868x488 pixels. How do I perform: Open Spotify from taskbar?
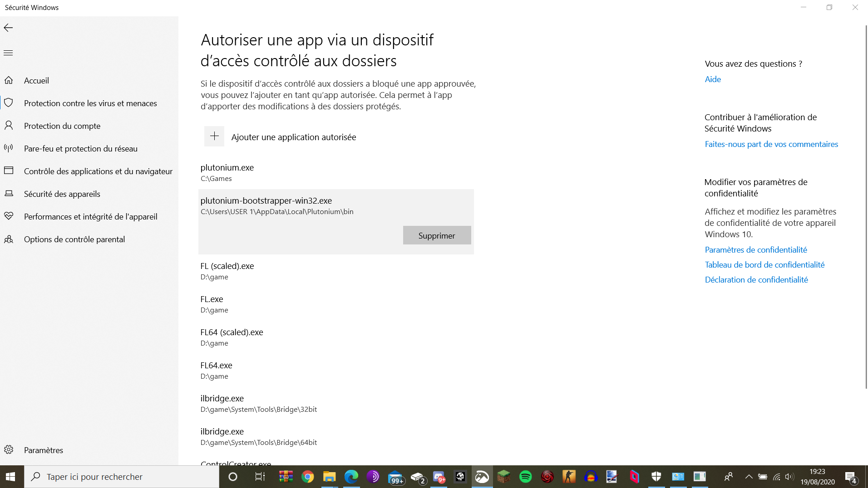(525, 477)
